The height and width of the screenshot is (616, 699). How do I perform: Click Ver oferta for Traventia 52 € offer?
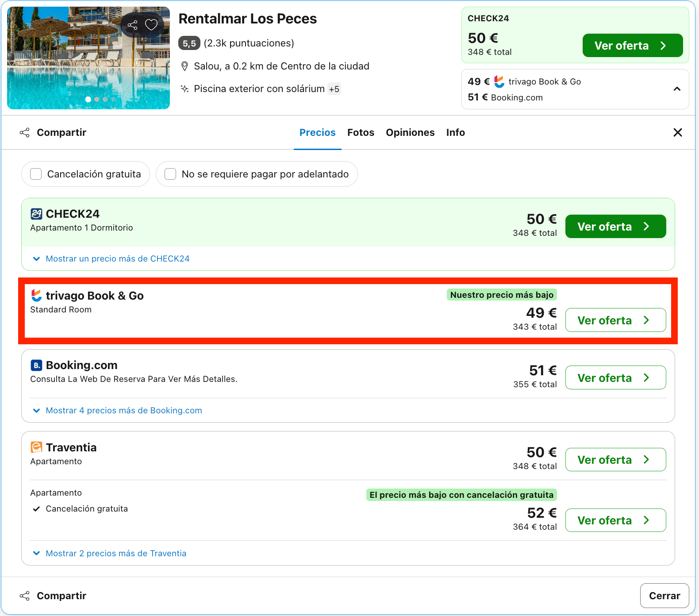click(615, 520)
